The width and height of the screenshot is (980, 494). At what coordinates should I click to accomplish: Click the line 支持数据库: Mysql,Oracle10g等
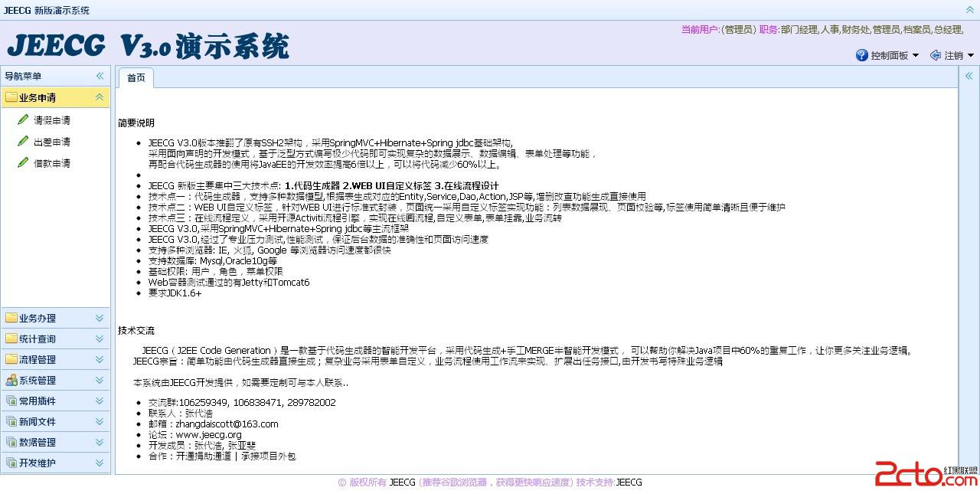pos(213,260)
